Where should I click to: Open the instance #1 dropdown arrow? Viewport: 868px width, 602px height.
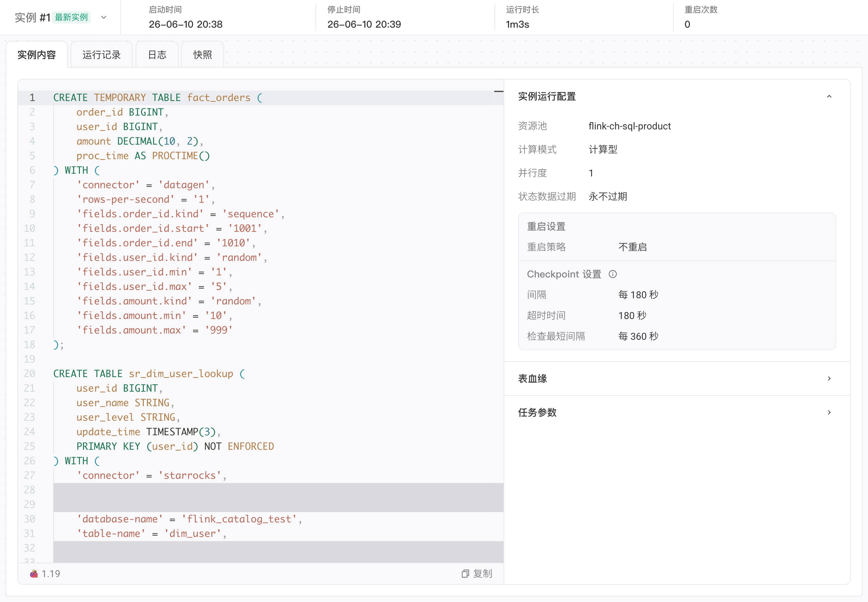pyautogui.click(x=104, y=17)
